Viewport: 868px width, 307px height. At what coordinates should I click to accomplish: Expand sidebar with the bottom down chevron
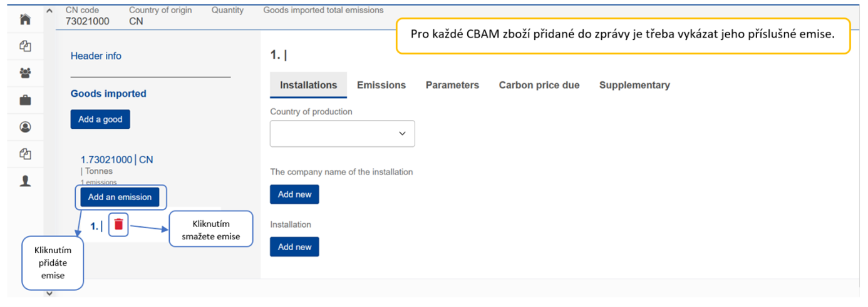click(49, 294)
